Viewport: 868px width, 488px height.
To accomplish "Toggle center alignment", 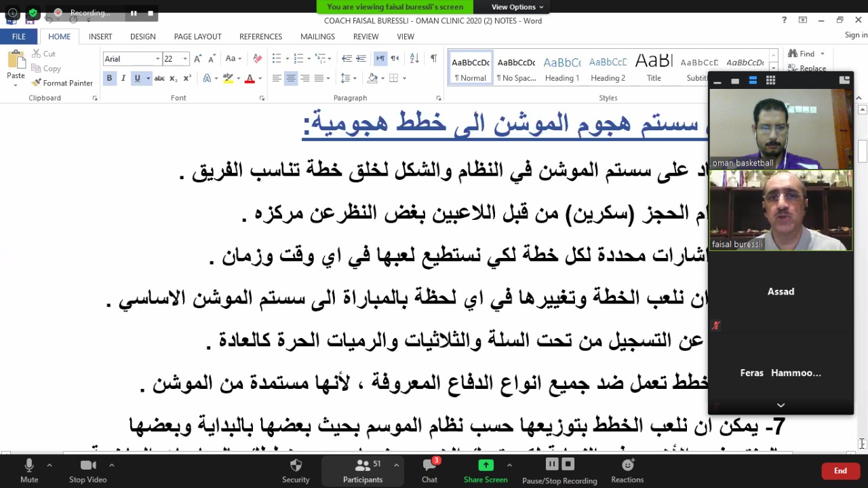I will pos(291,79).
